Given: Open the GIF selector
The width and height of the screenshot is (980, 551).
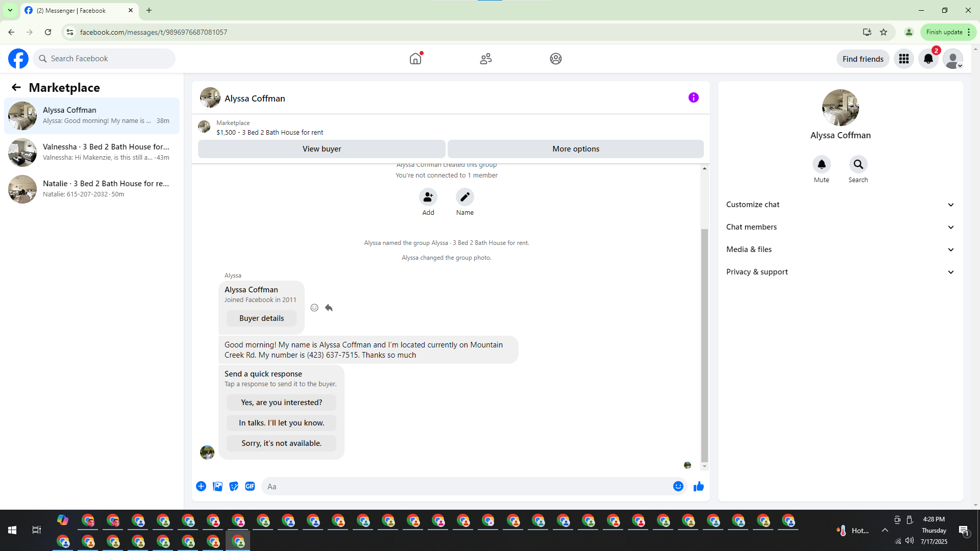Looking at the screenshot, I should click(250, 486).
